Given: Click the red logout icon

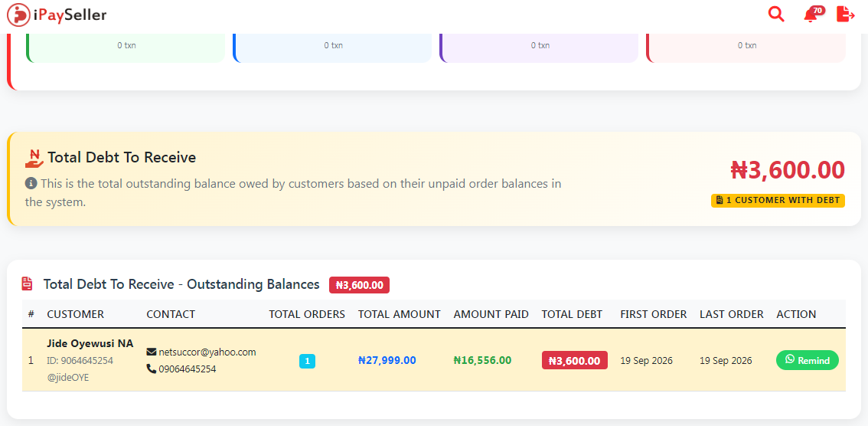Looking at the screenshot, I should click(845, 15).
